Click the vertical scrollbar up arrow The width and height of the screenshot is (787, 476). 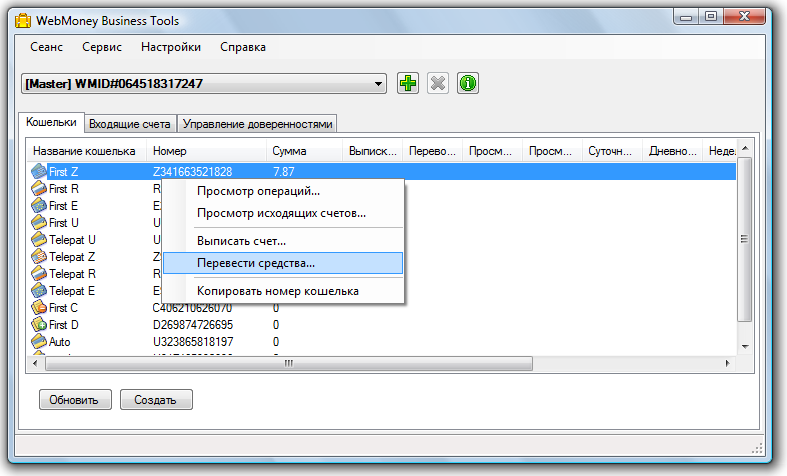coord(745,148)
